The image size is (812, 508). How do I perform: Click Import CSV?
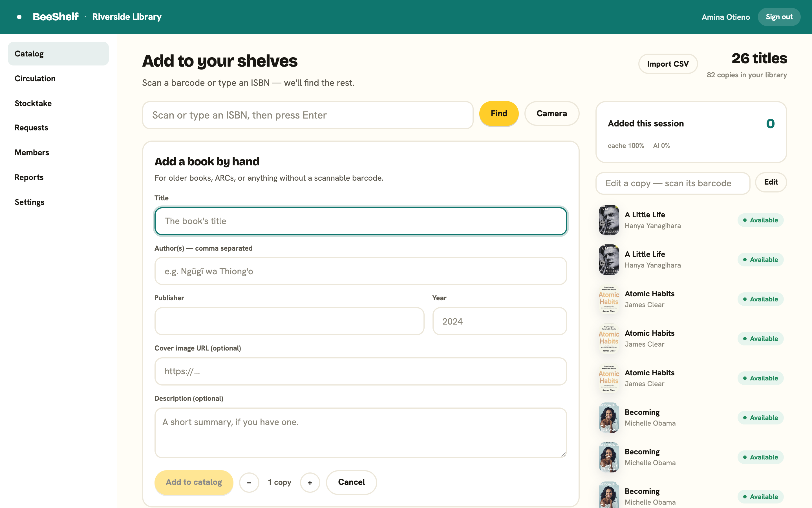[x=668, y=64]
